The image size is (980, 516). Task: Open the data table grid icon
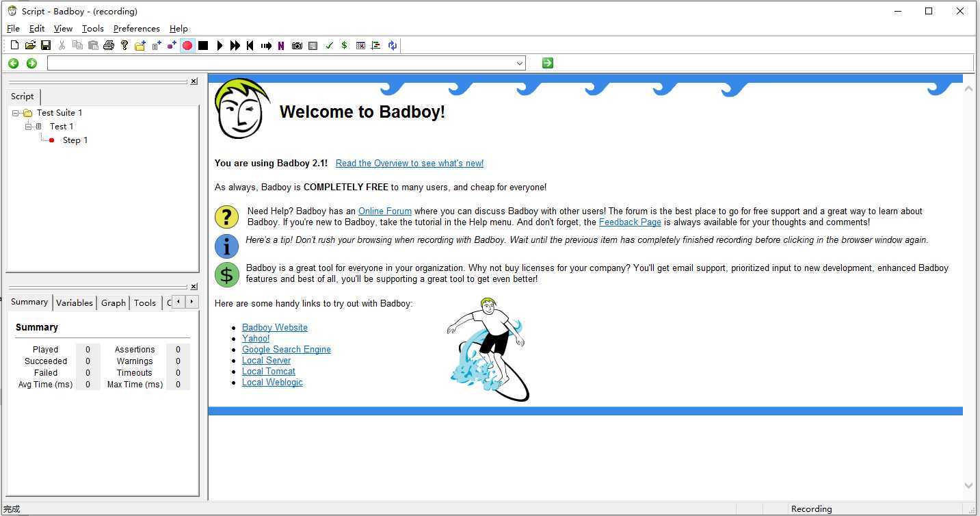click(x=360, y=45)
